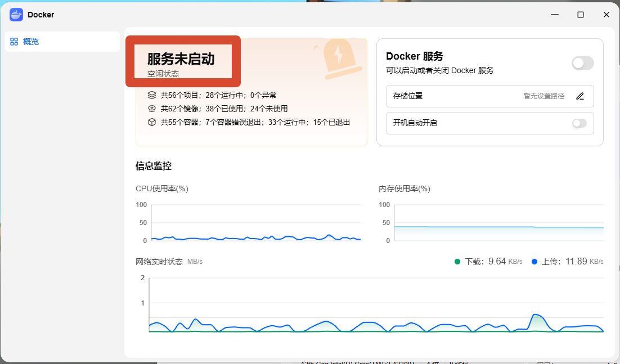Click the 存储位置 path field
The height and width of the screenshot is (364, 620).
490,96
